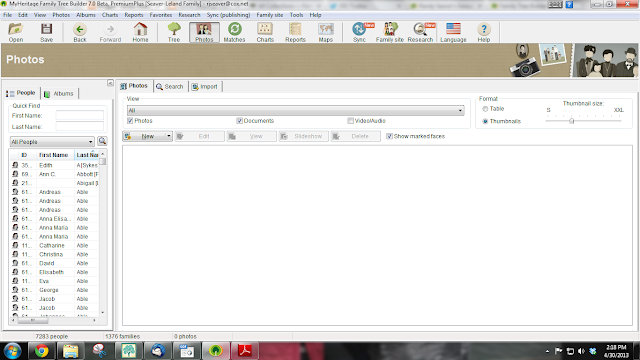The image size is (640, 360).
Task: Open the Charts toolbar icon
Action: click(x=265, y=32)
